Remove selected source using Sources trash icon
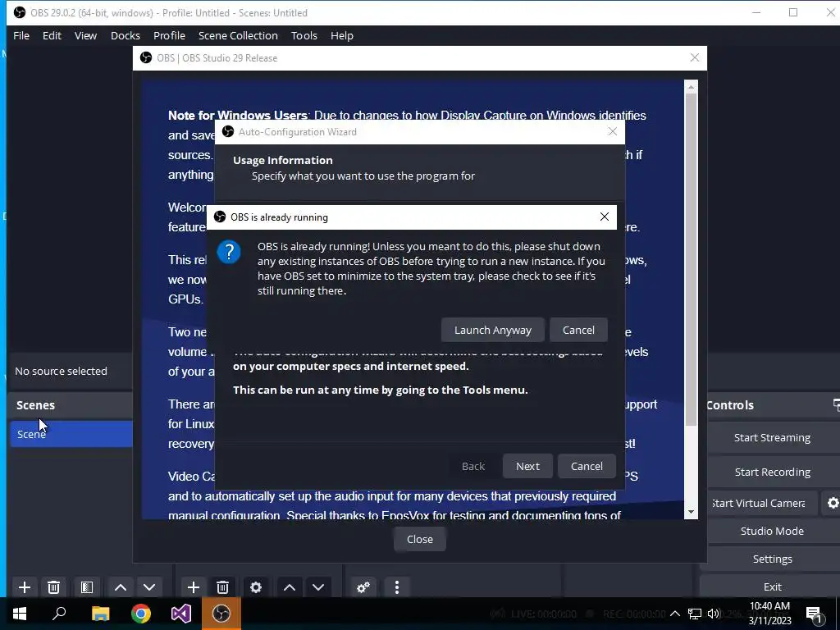The height and width of the screenshot is (630, 840). click(223, 587)
